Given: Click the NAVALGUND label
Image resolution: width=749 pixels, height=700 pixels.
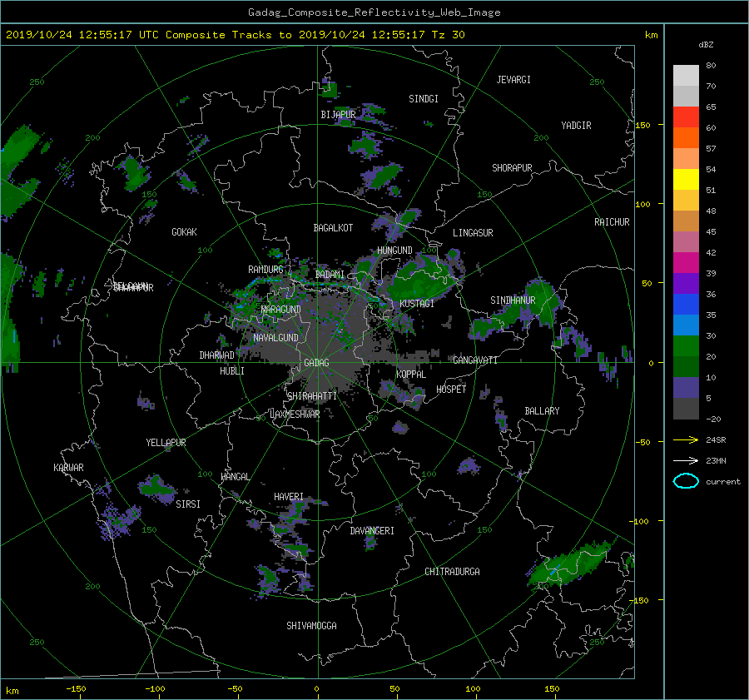Looking at the screenshot, I should tap(275, 338).
